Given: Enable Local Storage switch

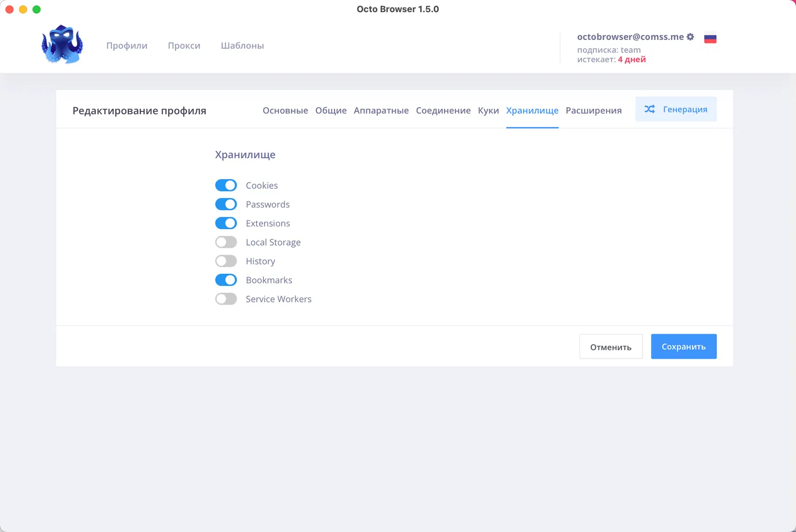Looking at the screenshot, I should 226,242.
